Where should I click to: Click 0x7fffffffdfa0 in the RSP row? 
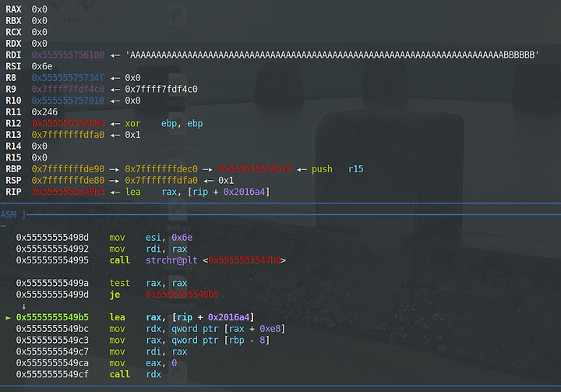pyautogui.click(x=161, y=181)
